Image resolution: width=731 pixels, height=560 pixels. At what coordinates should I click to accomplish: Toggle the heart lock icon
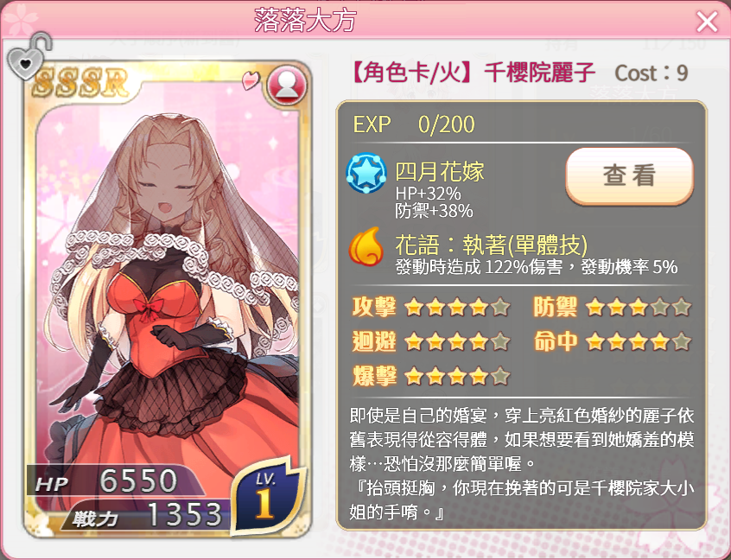point(28,56)
